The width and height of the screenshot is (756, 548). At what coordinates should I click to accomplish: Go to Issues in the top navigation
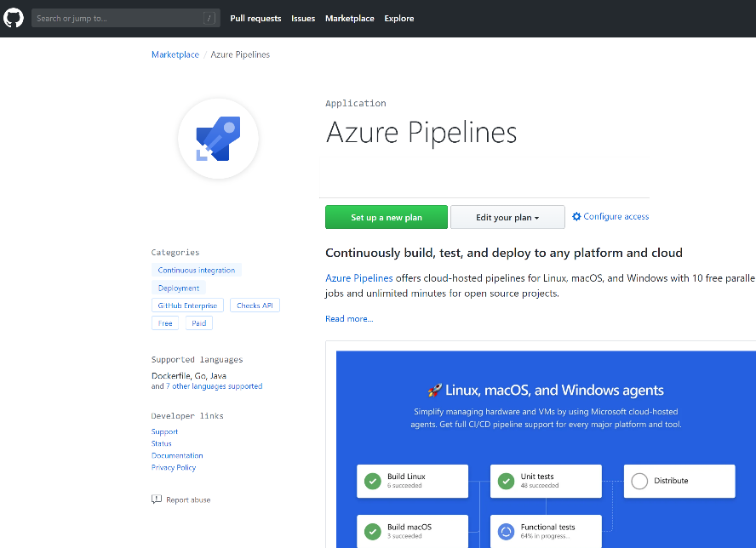pos(303,19)
